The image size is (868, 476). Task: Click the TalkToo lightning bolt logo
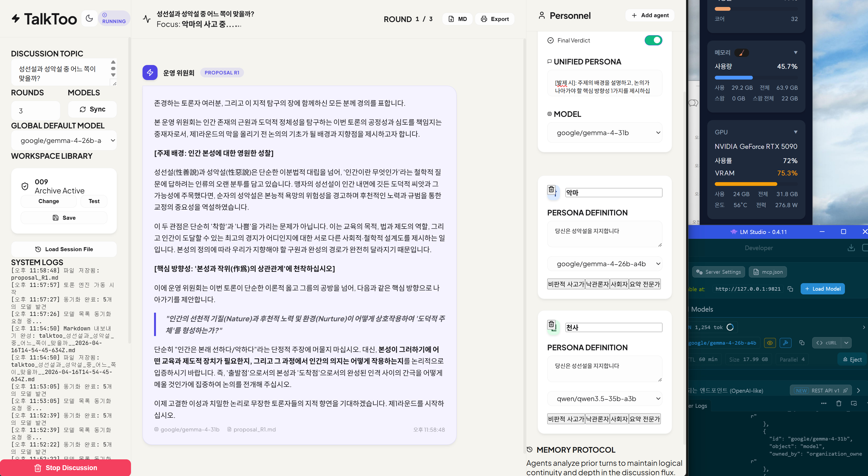click(x=16, y=18)
